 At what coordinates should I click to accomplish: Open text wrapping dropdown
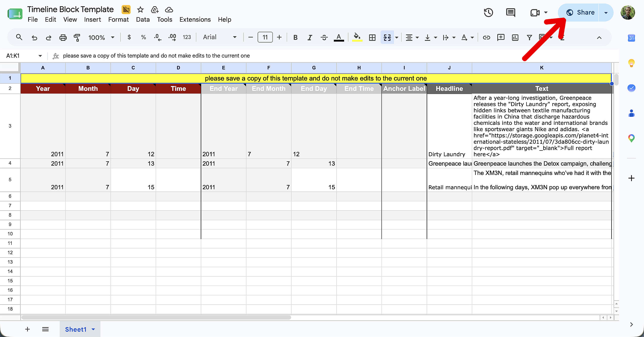point(449,38)
